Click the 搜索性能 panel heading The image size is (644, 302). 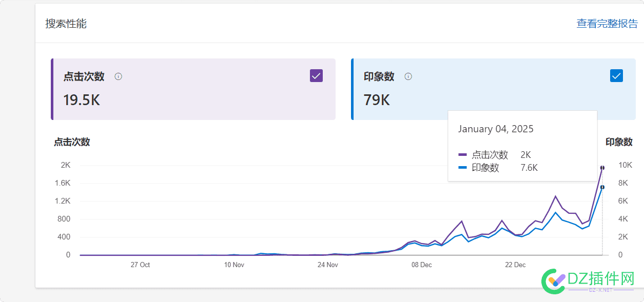click(x=66, y=24)
